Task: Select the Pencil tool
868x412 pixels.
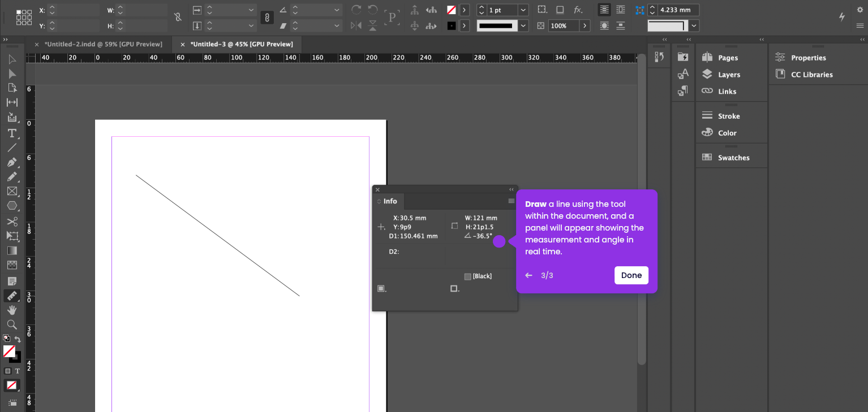Action: [12, 177]
